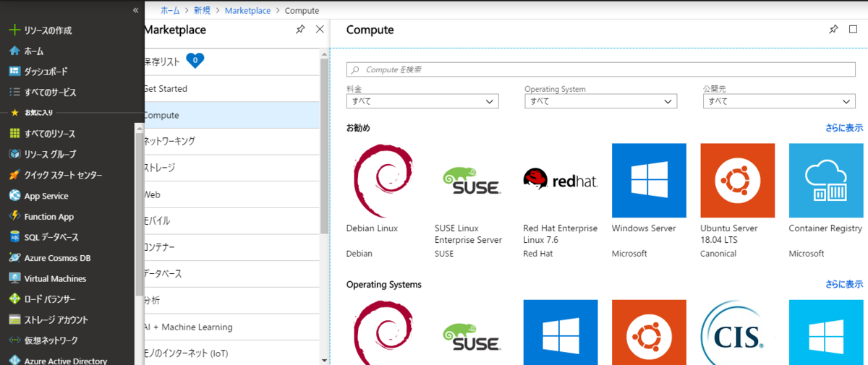Select AI + Machine Learning category

231,327
